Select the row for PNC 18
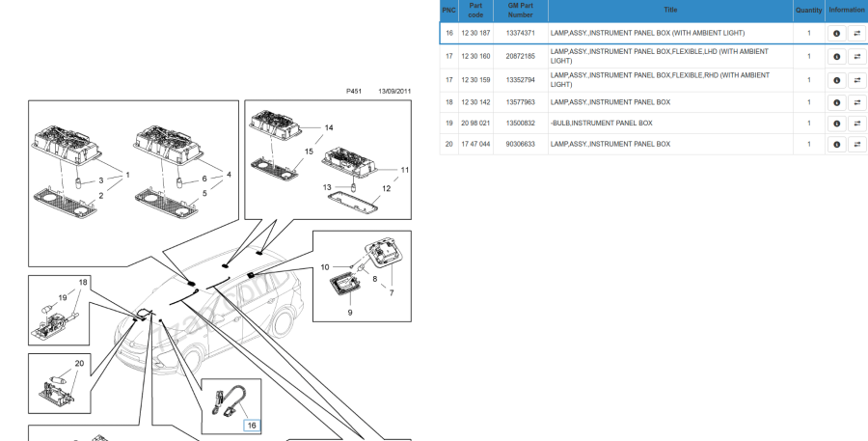 coord(448,102)
